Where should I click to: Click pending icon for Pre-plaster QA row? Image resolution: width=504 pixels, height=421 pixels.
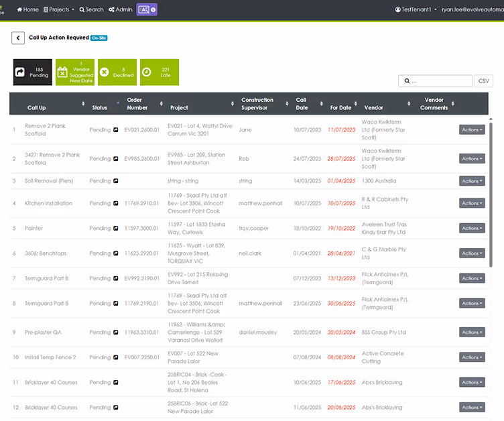click(116, 333)
